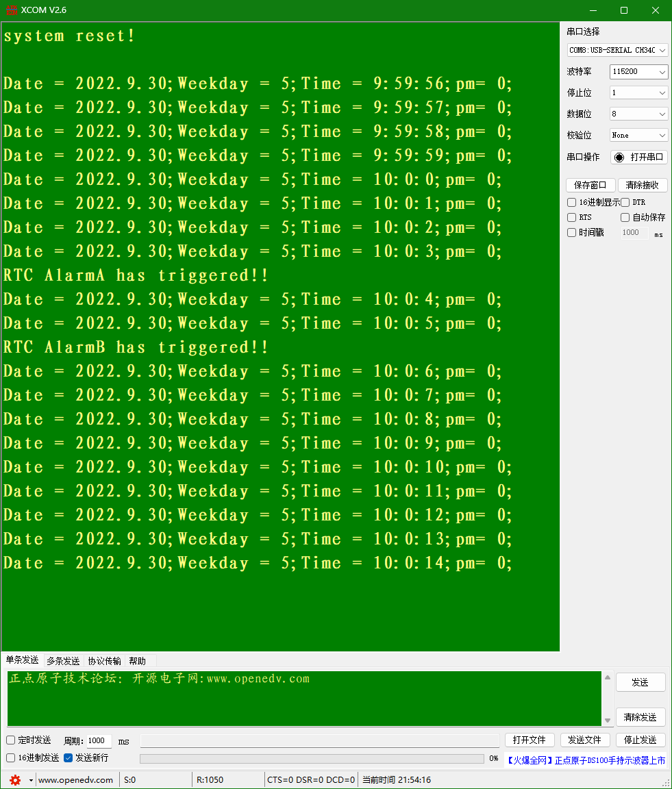The height and width of the screenshot is (789, 672).
Task: Click the send text input area
Action: tap(305, 699)
